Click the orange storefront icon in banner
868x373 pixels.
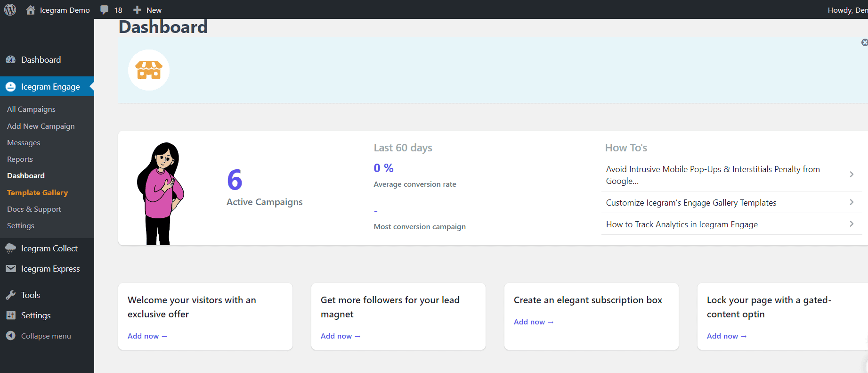tap(149, 70)
